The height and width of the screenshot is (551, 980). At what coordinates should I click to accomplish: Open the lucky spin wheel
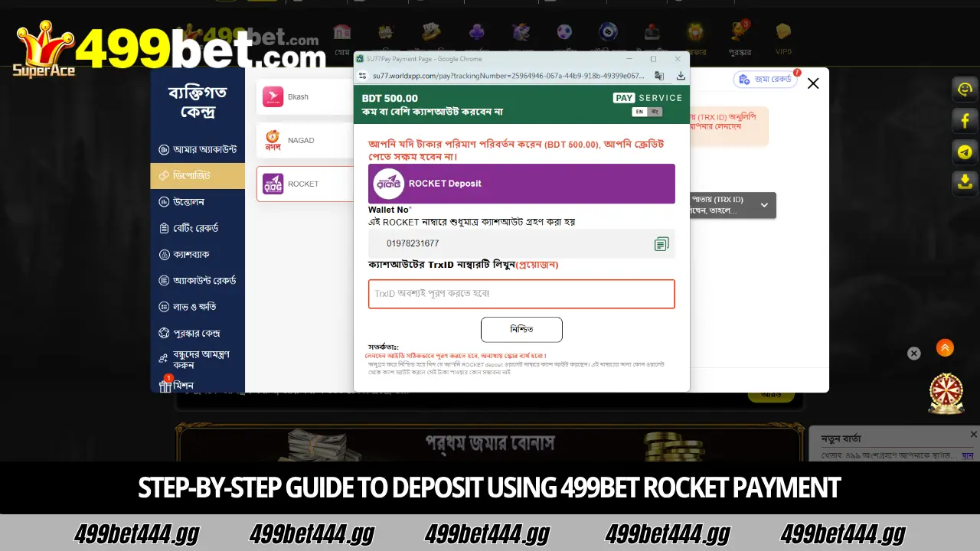point(946,393)
